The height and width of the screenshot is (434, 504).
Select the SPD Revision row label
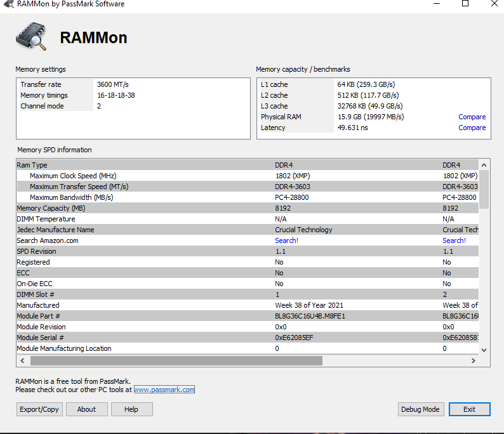(x=36, y=251)
